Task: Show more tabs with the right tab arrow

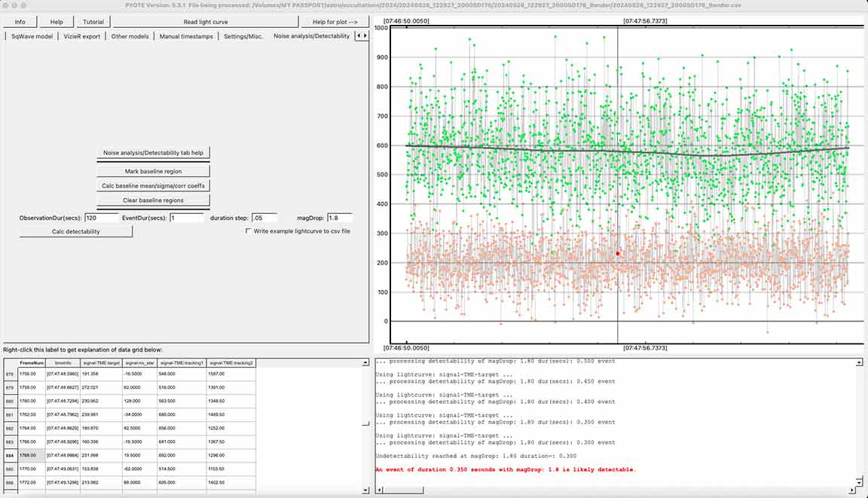Action: tap(365, 35)
